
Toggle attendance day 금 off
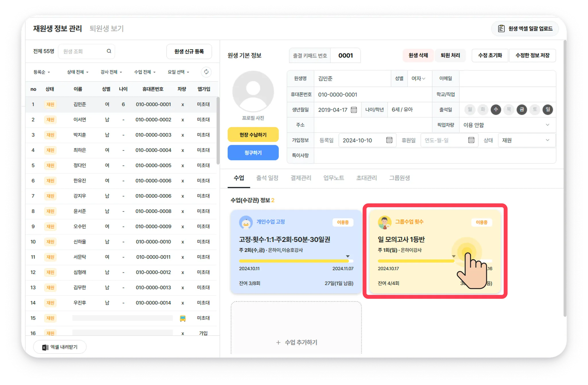(522, 109)
